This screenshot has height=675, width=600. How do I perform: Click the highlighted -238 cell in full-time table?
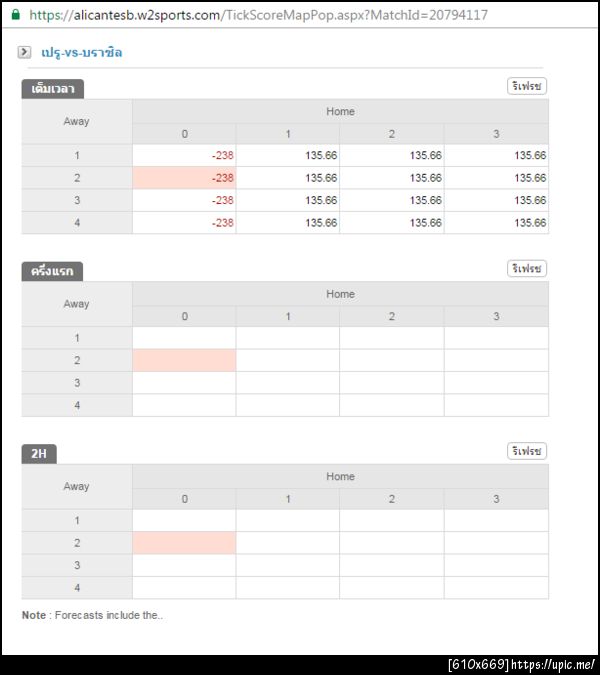[184, 178]
